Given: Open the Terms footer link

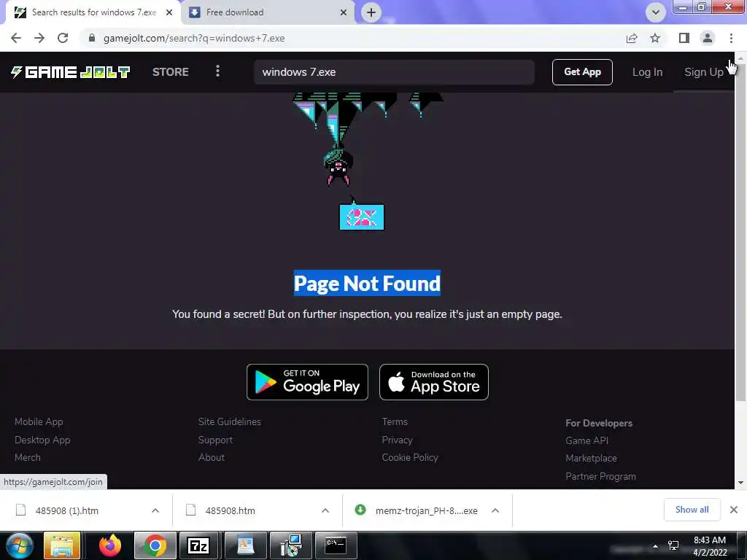Looking at the screenshot, I should coord(395,421).
